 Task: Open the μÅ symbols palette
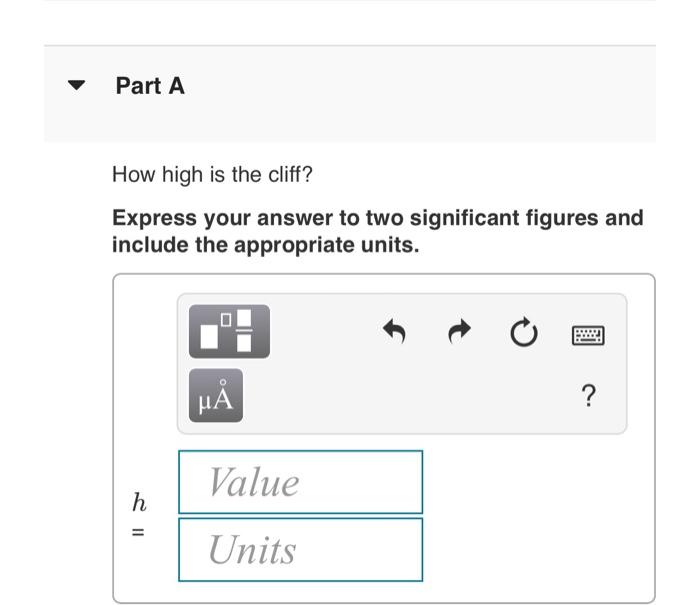point(216,395)
